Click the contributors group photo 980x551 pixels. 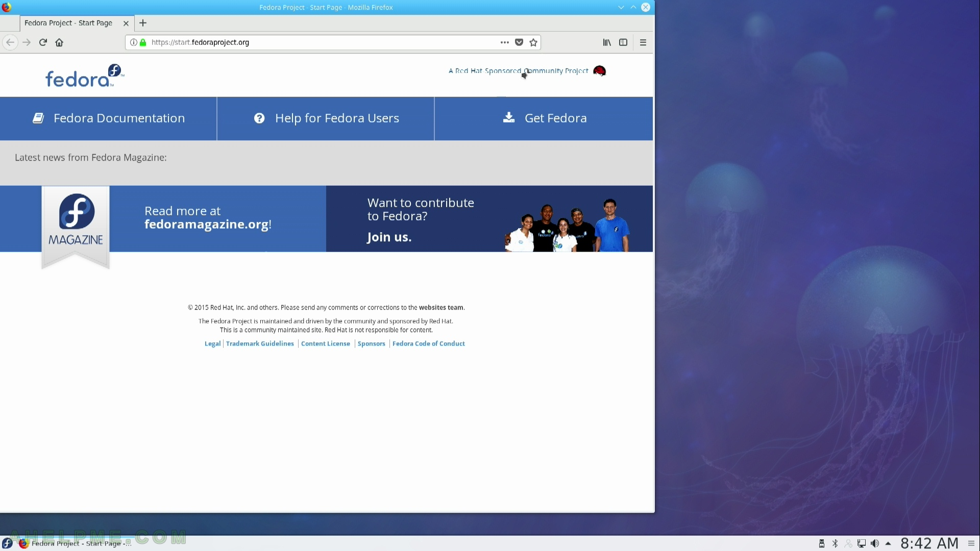[567, 225]
